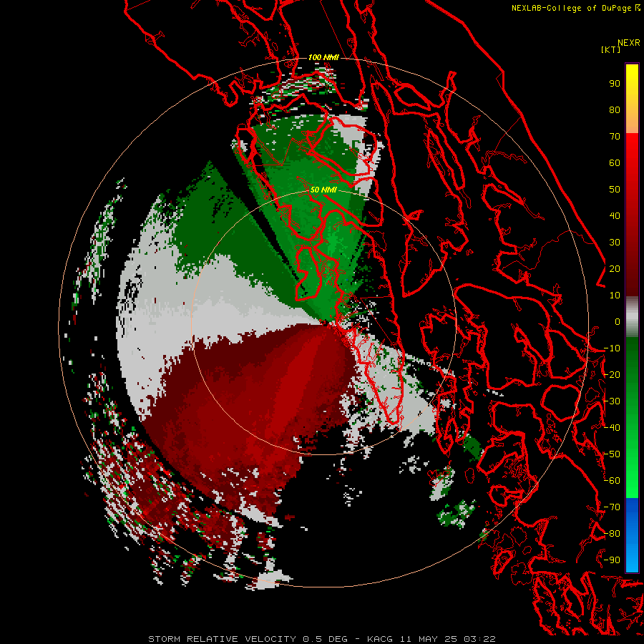Click the 100 NMI range ring label
644x644 pixels.
coord(323,57)
